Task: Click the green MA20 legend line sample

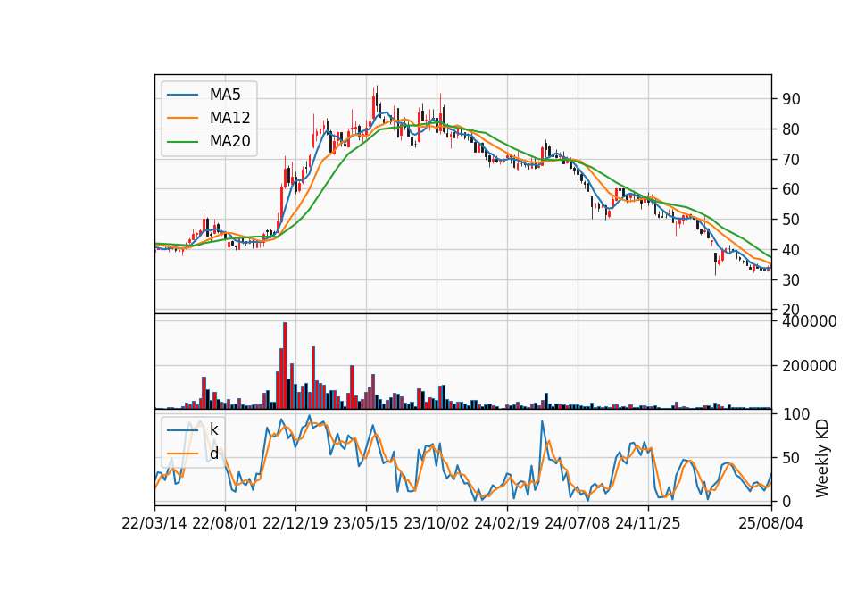Action: 182,141
